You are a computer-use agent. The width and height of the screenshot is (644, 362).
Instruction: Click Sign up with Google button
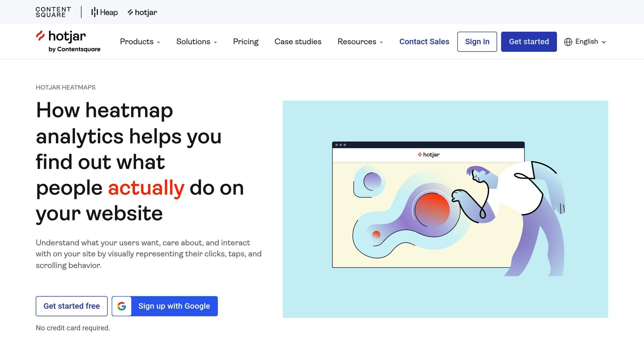(x=174, y=306)
